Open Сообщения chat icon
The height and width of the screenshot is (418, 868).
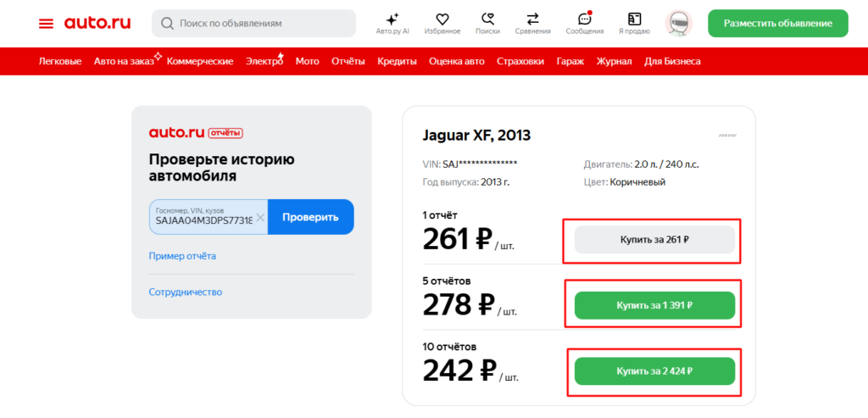click(x=584, y=19)
